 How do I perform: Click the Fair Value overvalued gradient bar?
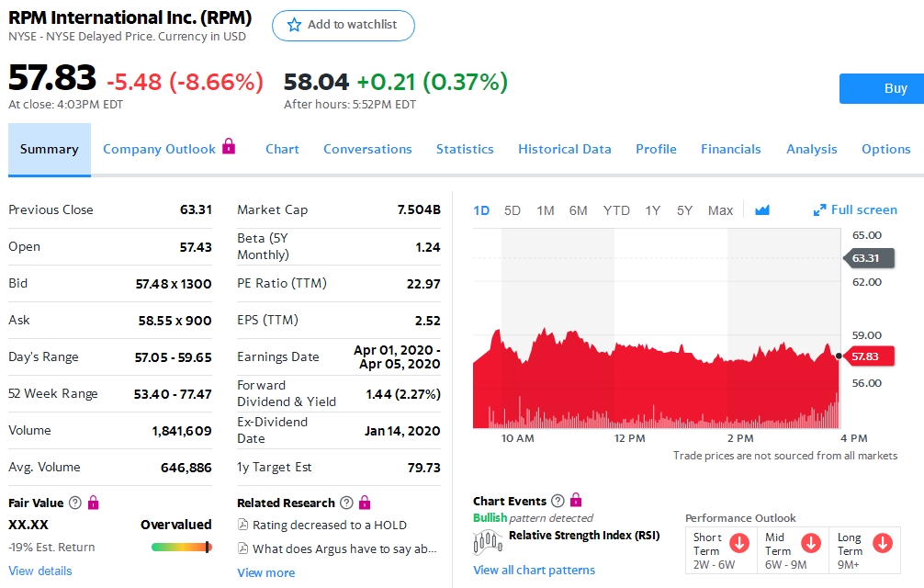tap(182, 548)
